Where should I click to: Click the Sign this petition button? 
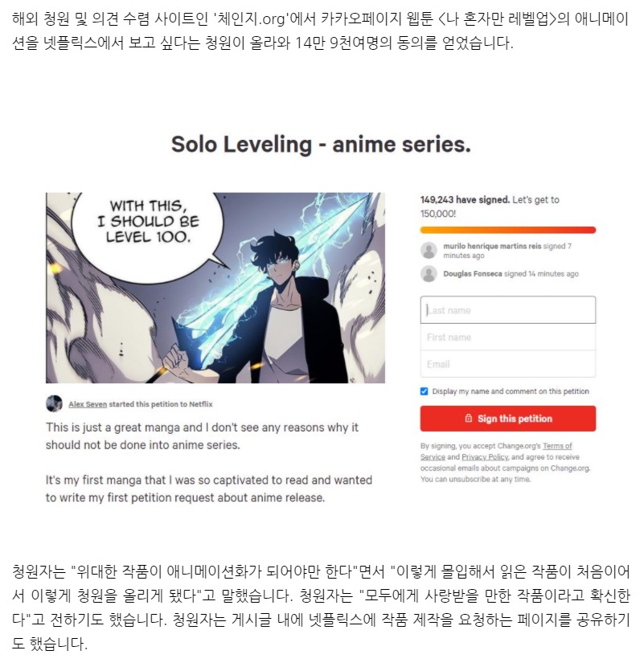(508, 419)
